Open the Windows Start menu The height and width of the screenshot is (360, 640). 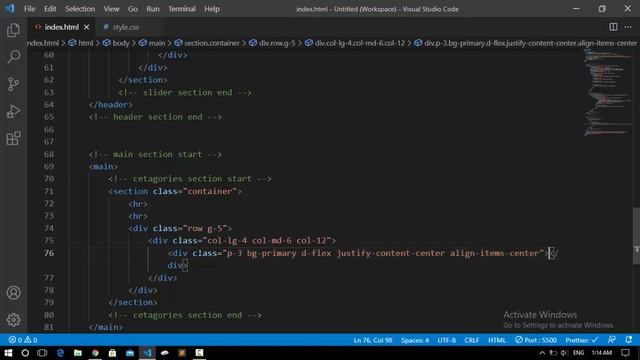point(8,353)
